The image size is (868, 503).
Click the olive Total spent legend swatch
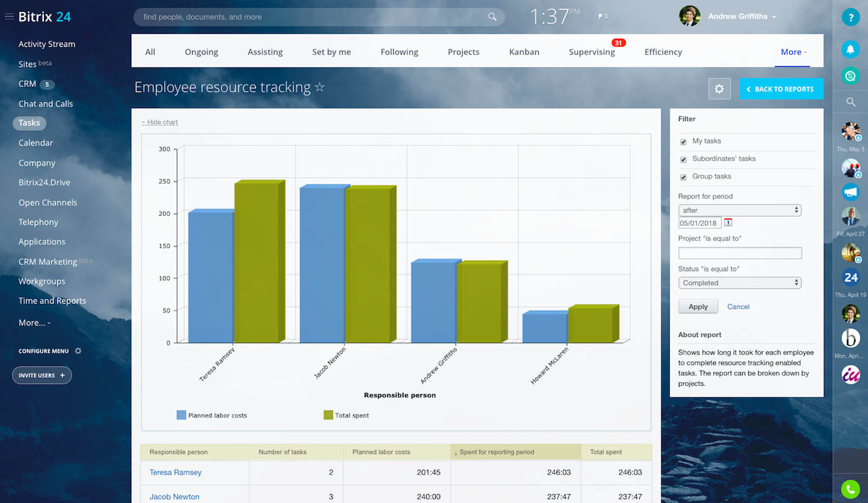coord(329,415)
